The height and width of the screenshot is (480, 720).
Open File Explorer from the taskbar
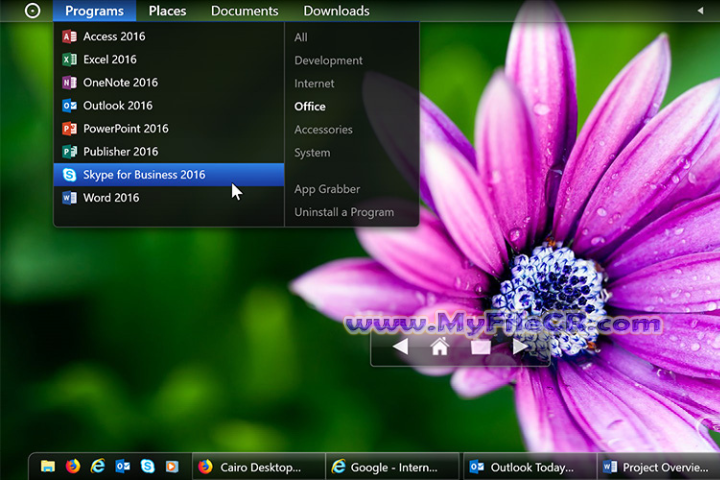click(x=48, y=466)
